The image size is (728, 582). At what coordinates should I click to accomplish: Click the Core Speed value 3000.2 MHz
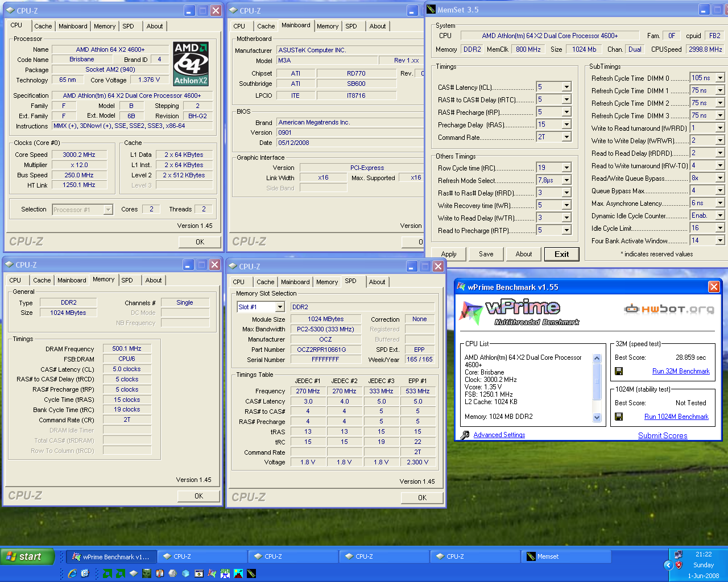point(79,155)
